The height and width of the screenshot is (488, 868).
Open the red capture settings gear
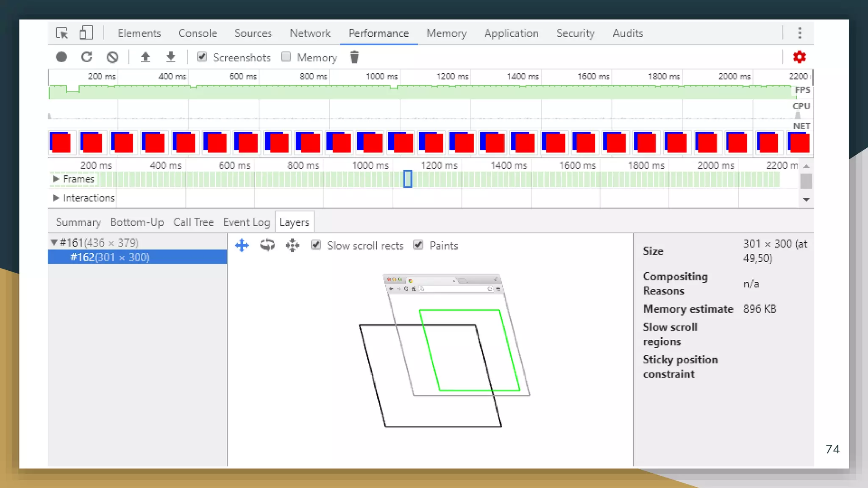pyautogui.click(x=799, y=57)
